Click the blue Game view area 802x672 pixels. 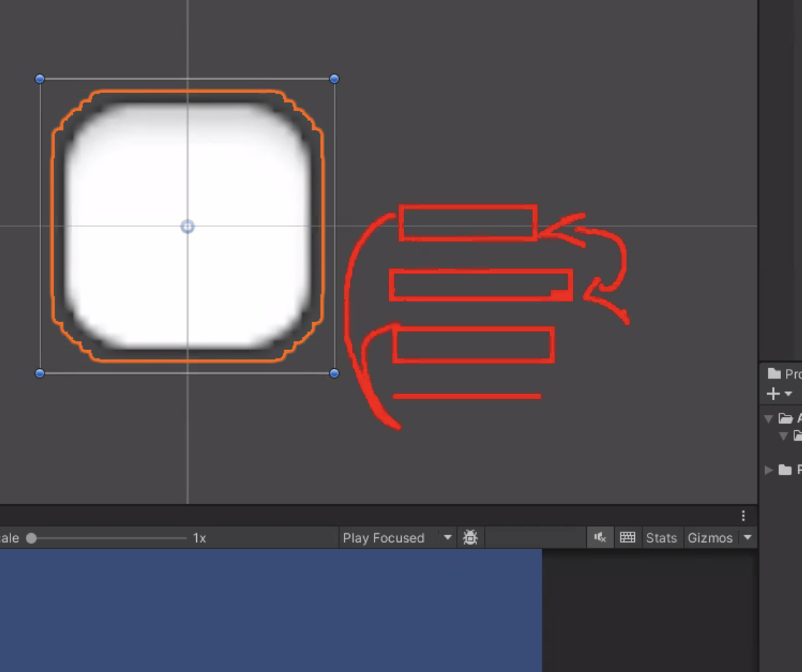(270, 610)
